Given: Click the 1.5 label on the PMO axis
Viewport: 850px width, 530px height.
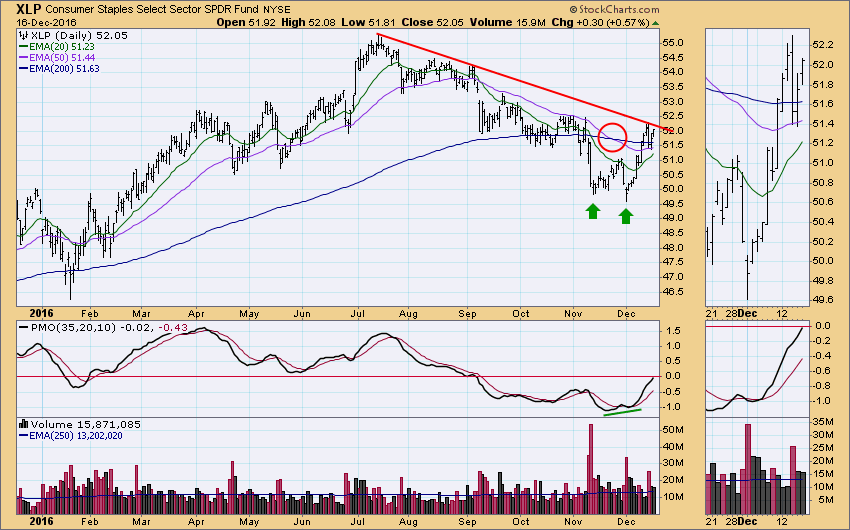Looking at the screenshot, I should pos(672,331).
